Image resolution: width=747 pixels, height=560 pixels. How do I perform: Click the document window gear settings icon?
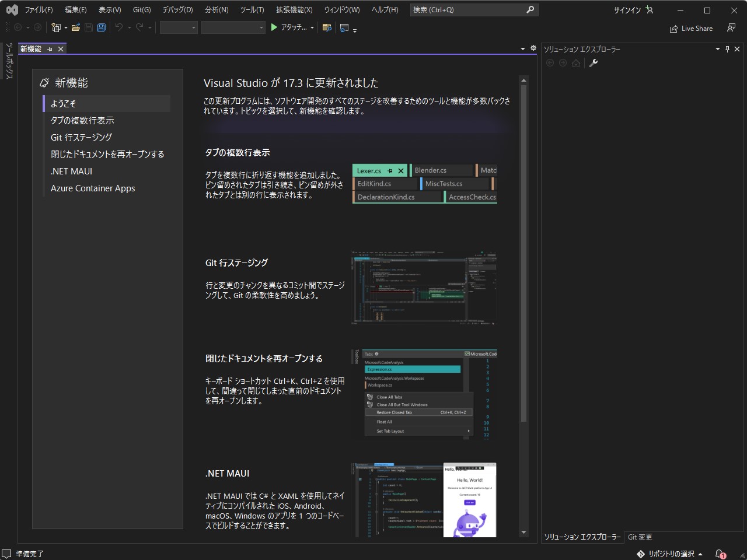[533, 48]
